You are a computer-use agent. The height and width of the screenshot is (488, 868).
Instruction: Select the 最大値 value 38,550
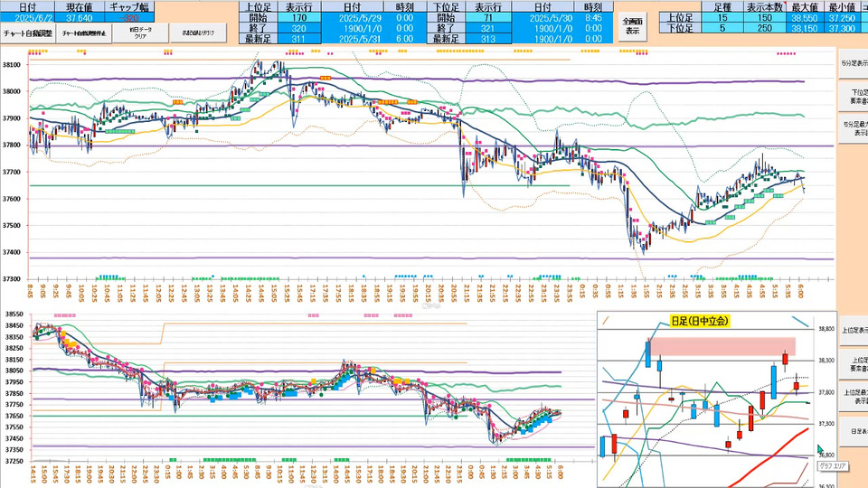[805, 18]
